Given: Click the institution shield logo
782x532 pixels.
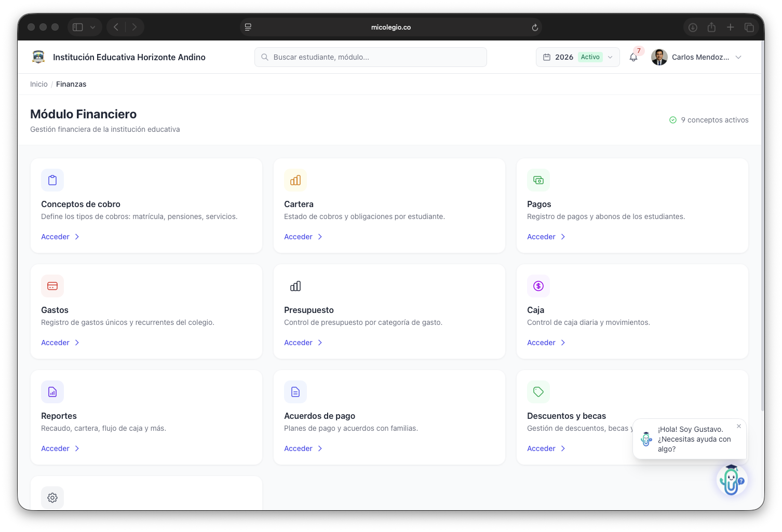Looking at the screenshot, I should (x=38, y=57).
